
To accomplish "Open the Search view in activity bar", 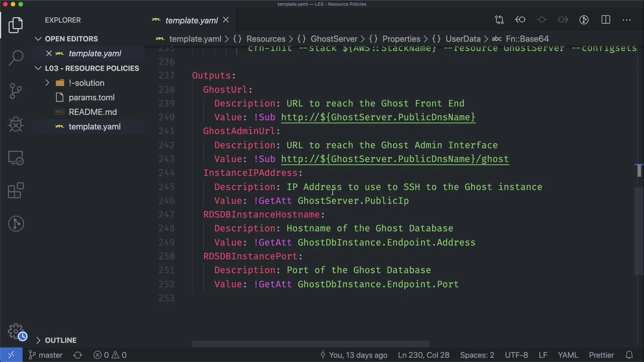I will click(x=16, y=58).
